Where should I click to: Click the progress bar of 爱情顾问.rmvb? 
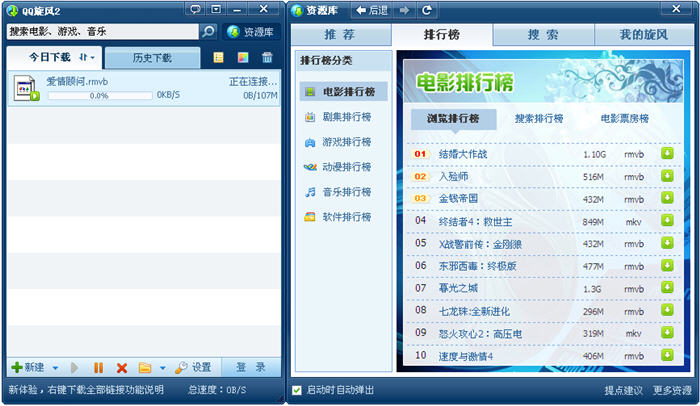tap(97, 96)
